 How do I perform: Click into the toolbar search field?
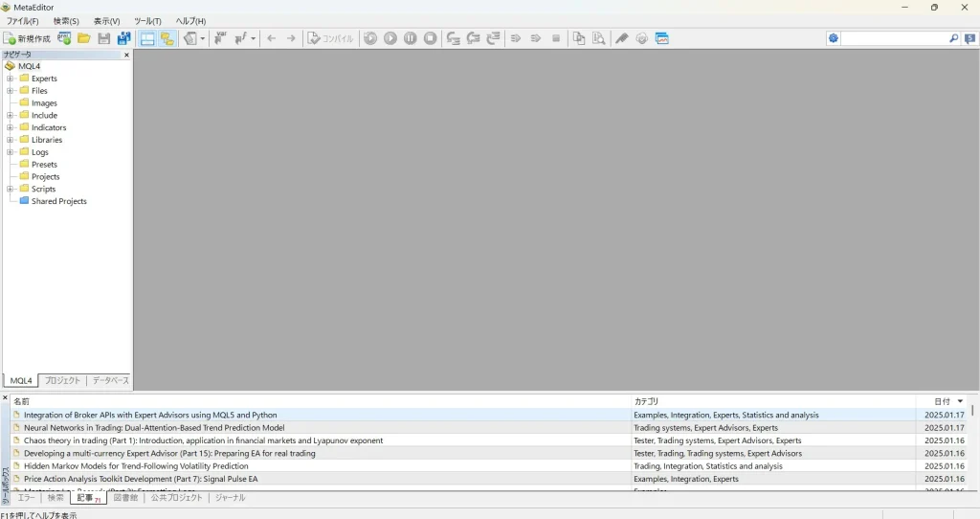tap(894, 38)
